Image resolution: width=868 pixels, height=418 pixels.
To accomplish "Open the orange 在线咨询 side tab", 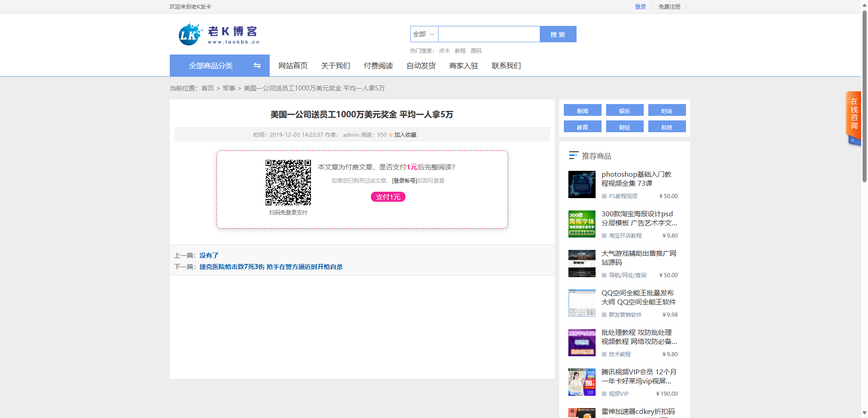I will pos(854,114).
